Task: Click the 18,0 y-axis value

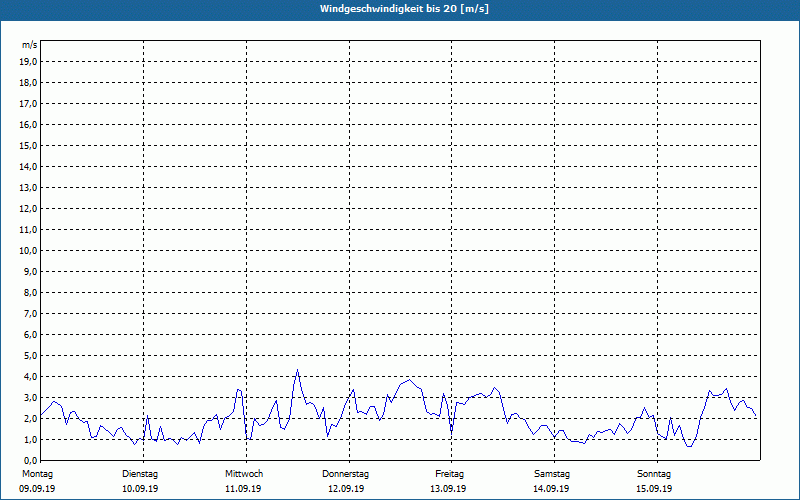Action: pos(28,83)
